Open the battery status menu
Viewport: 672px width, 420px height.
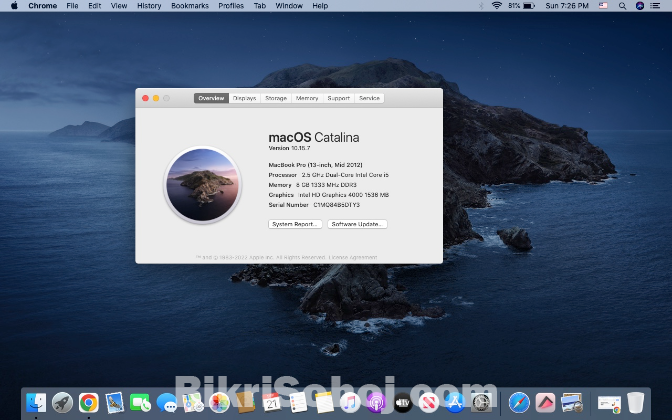522,6
